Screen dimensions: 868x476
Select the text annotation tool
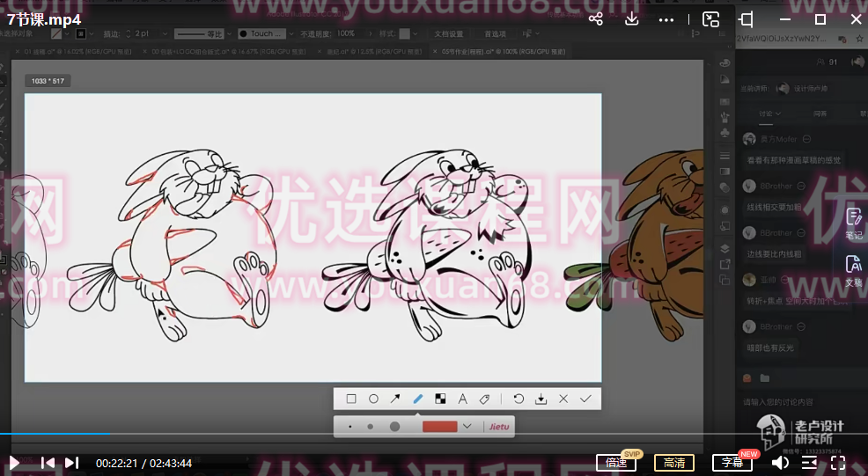coord(462,399)
